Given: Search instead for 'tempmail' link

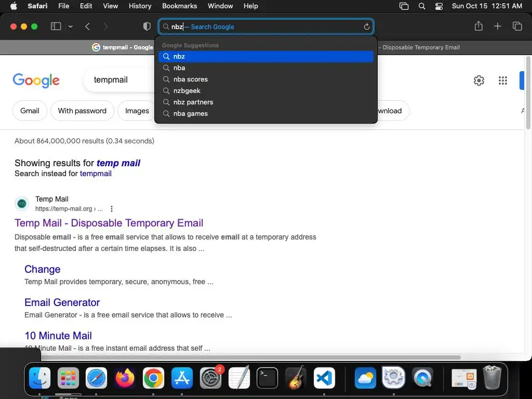Looking at the screenshot, I should pyautogui.click(x=96, y=174).
